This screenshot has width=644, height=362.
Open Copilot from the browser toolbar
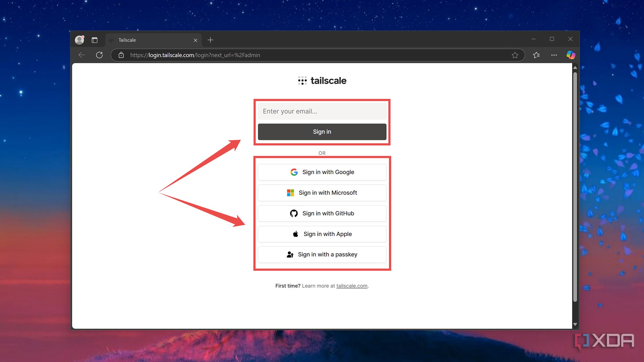[x=571, y=55]
